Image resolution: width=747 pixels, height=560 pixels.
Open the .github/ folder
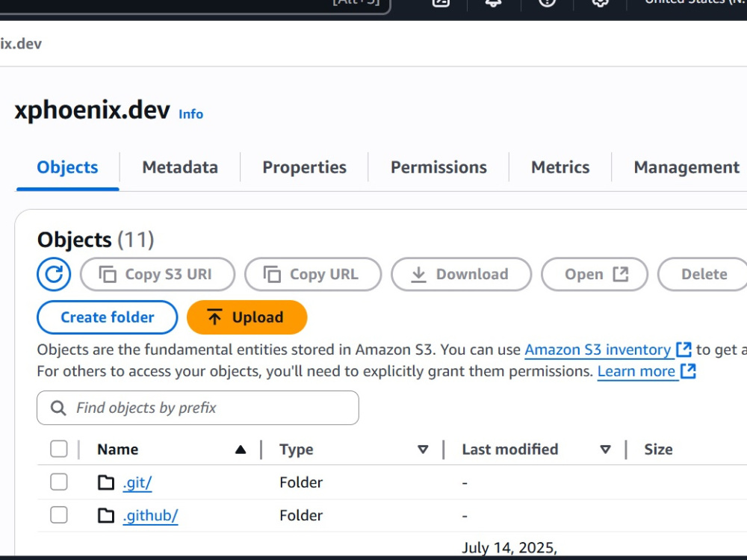point(150,516)
